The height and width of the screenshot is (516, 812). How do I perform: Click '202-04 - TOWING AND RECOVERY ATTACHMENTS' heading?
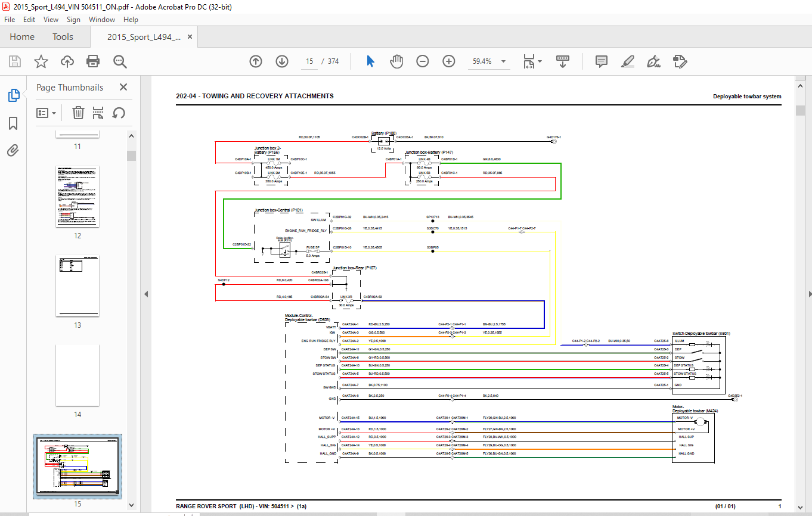[255, 96]
